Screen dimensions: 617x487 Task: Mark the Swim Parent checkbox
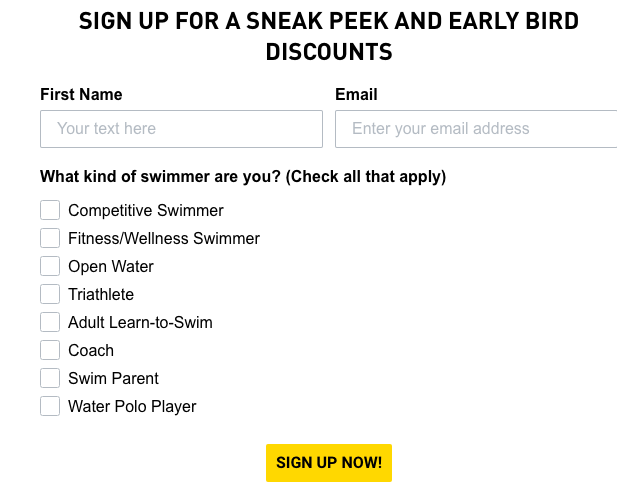point(50,378)
